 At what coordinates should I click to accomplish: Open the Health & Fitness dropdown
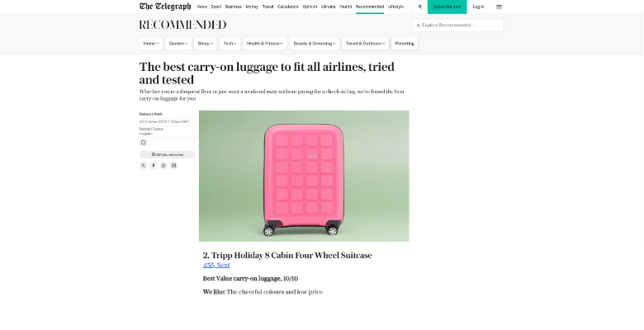click(x=265, y=43)
